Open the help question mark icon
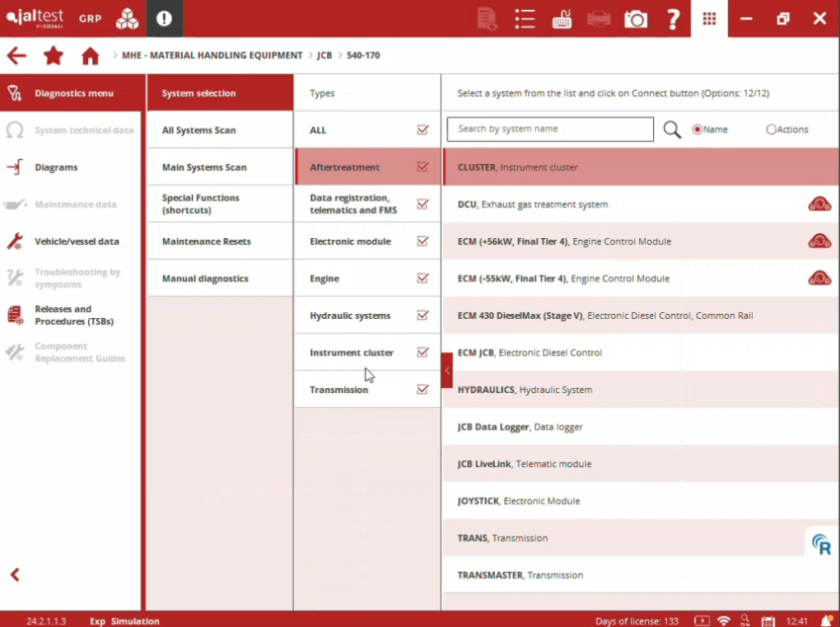Screen dimensions: 840x627 pos(673,19)
